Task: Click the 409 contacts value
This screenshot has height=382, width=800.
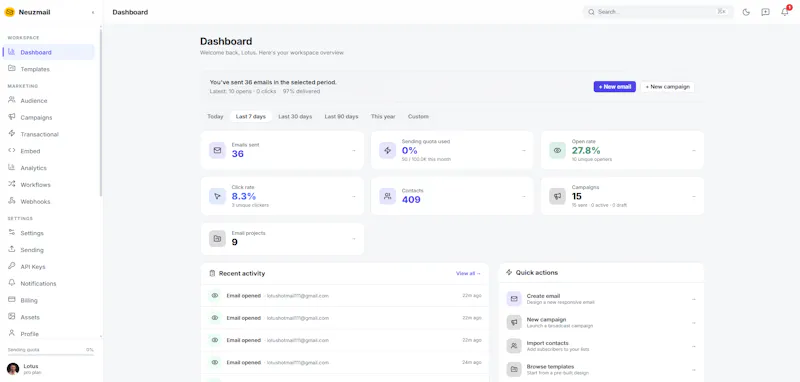Action: tap(411, 200)
